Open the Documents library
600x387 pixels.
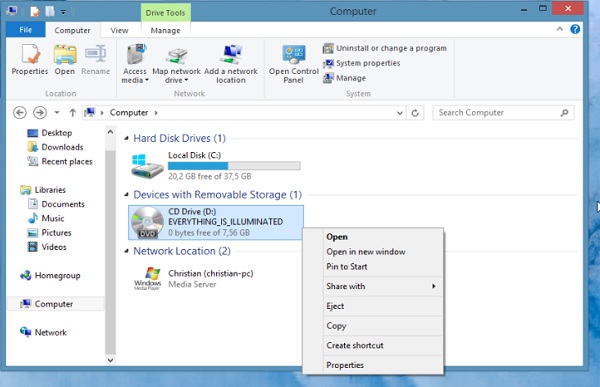[56, 204]
